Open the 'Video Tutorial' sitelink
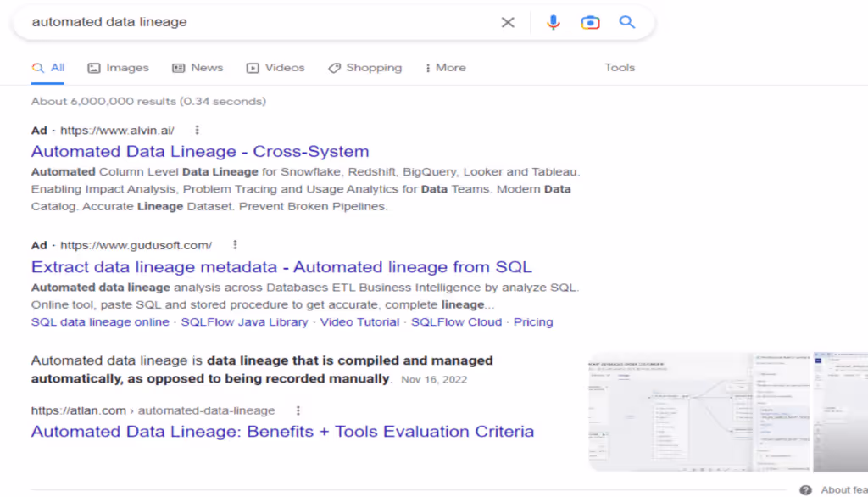This screenshot has height=497, width=868. 359,322
